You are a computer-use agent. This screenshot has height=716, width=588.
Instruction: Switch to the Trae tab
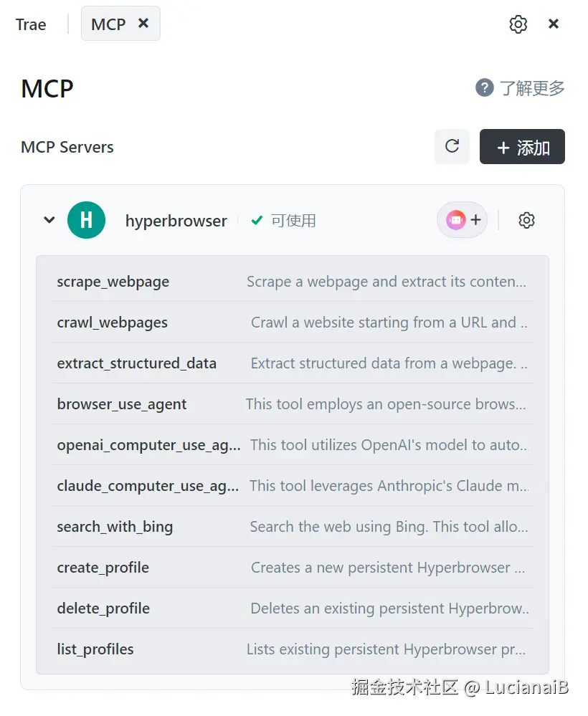31,24
